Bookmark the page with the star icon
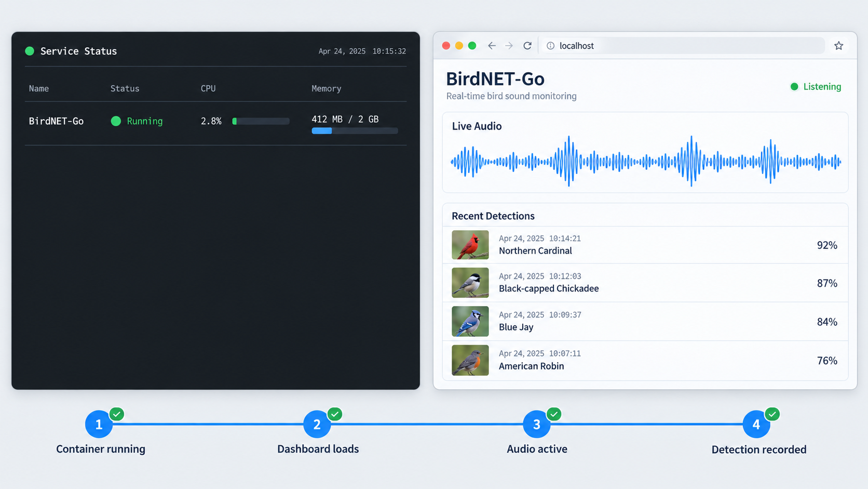This screenshot has height=489, width=868. pos(838,46)
